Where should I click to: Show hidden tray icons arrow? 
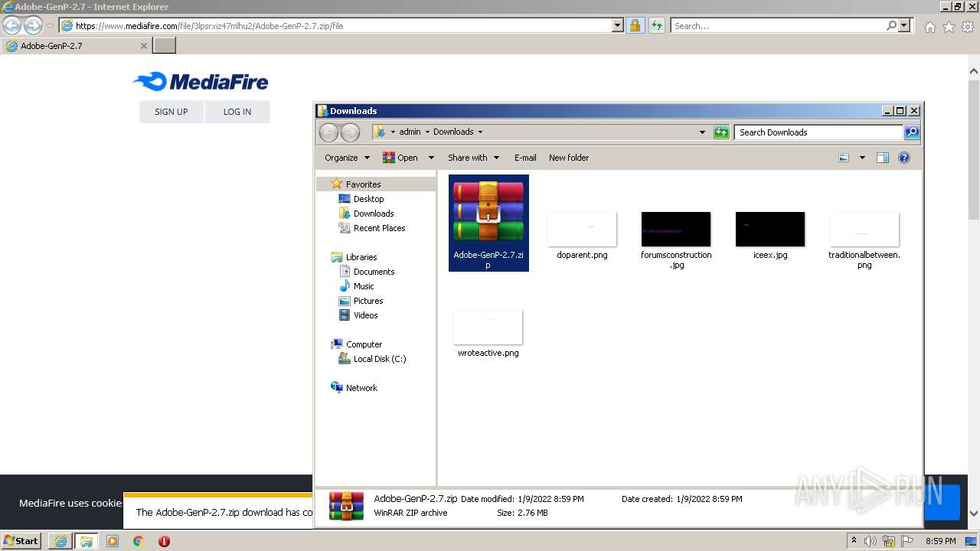coord(854,541)
